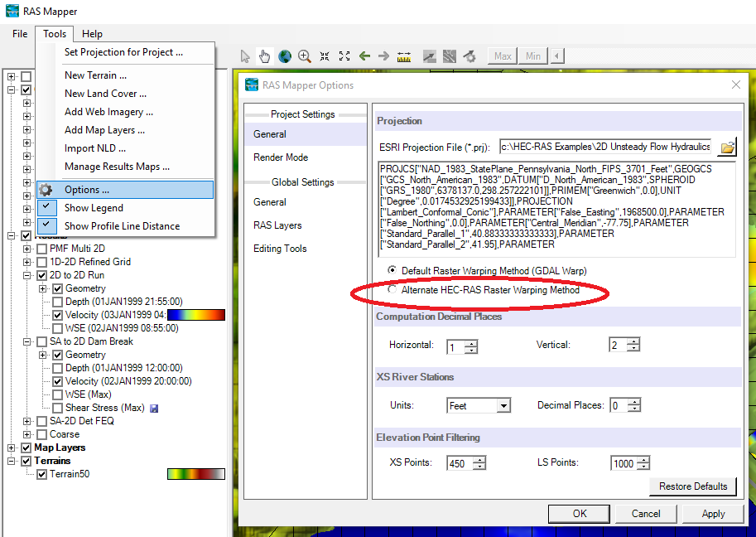Click the ESRI Projection File path field
The width and height of the screenshot is (756, 537).
[x=605, y=147]
